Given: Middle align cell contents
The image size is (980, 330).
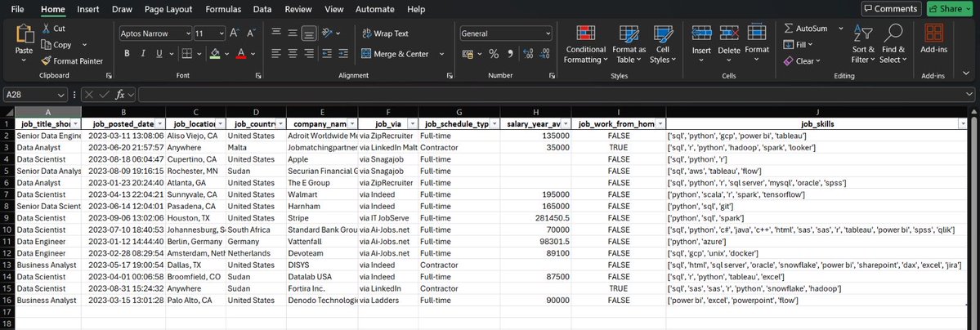Looking at the screenshot, I should (x=292, y=33).
